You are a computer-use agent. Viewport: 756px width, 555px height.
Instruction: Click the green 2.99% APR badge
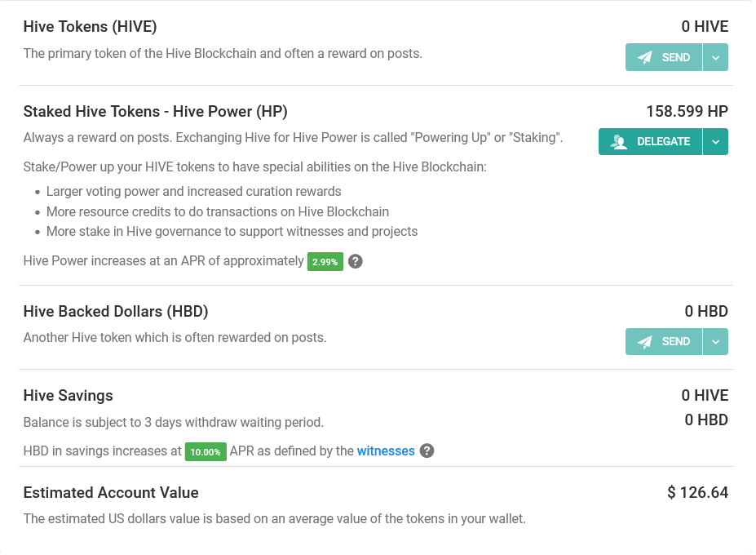[x=325, y=262]
